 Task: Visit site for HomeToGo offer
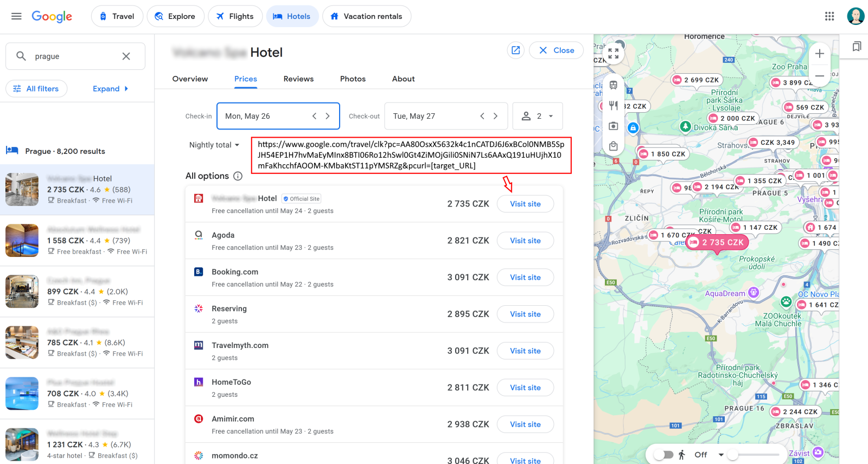[525, 388]
